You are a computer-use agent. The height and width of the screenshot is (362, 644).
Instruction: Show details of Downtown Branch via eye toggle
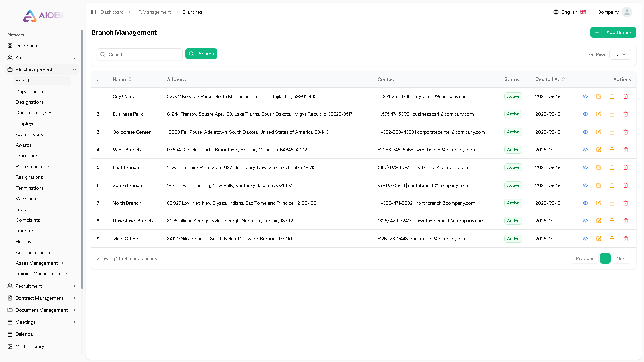click(585, 221)
